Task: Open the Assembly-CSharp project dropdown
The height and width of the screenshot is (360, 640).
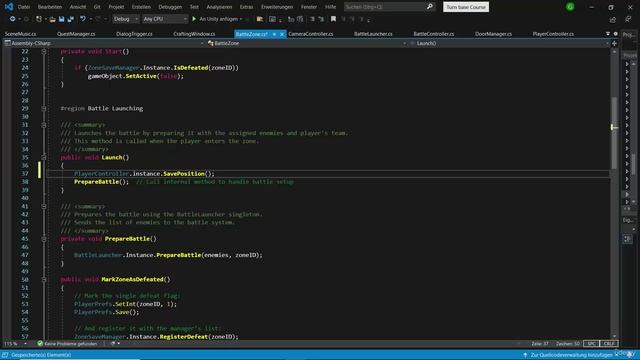Action: click(104, 43)
